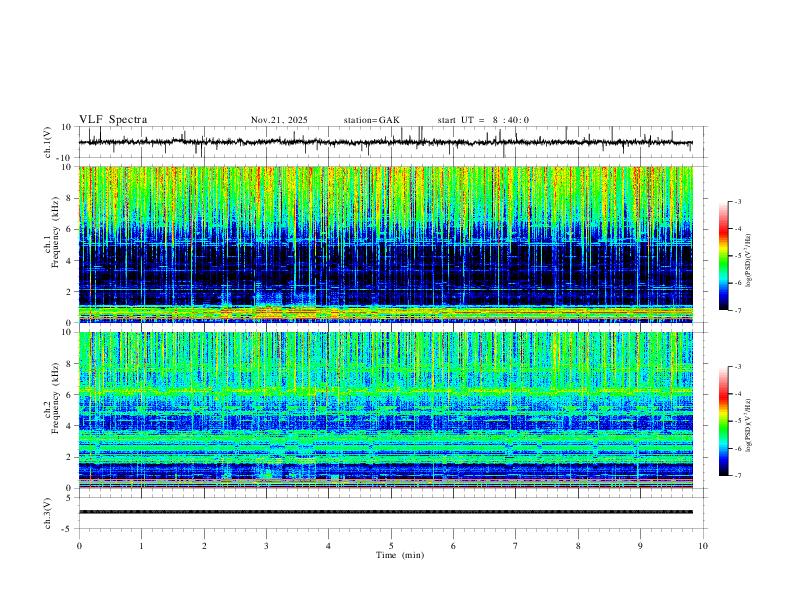Click the ch.1 'Frequency (kHz)' axis label

55,233
